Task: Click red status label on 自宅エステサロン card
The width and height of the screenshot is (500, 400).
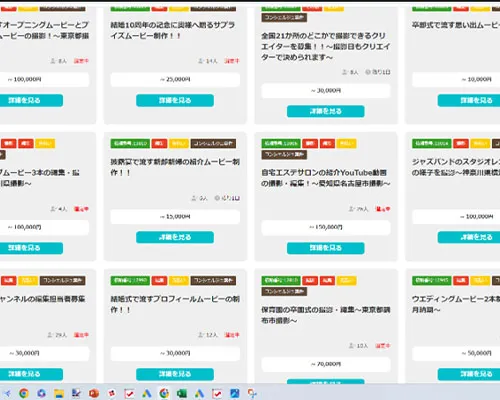Action: 383,209
